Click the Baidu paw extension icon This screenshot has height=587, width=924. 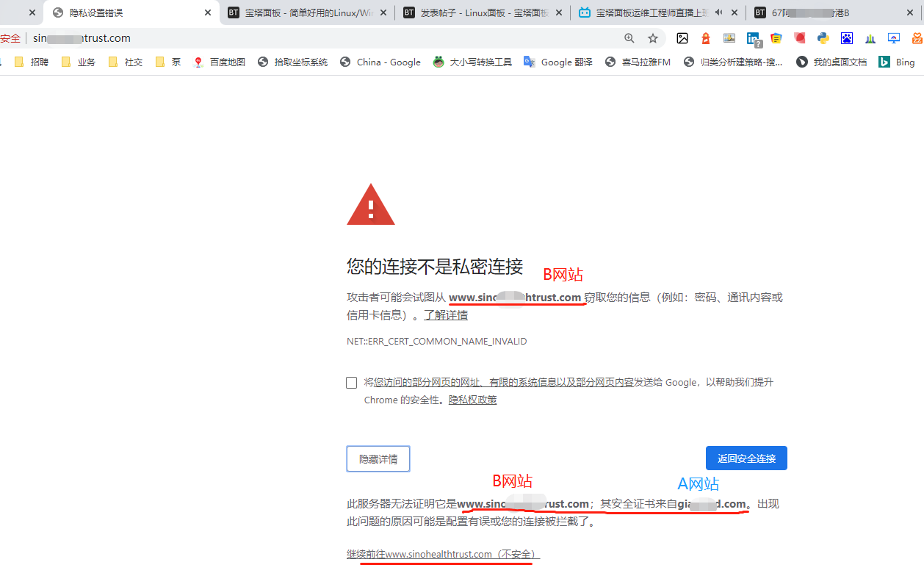click(x=847, y=38)
